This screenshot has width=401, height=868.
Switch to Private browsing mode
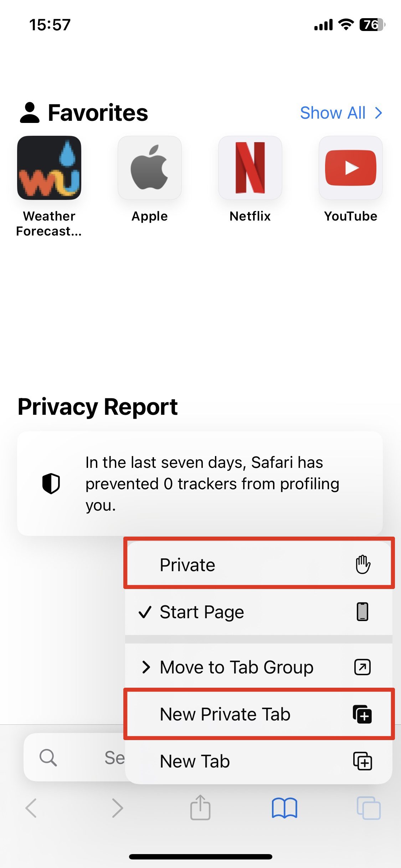coord(259,564)
